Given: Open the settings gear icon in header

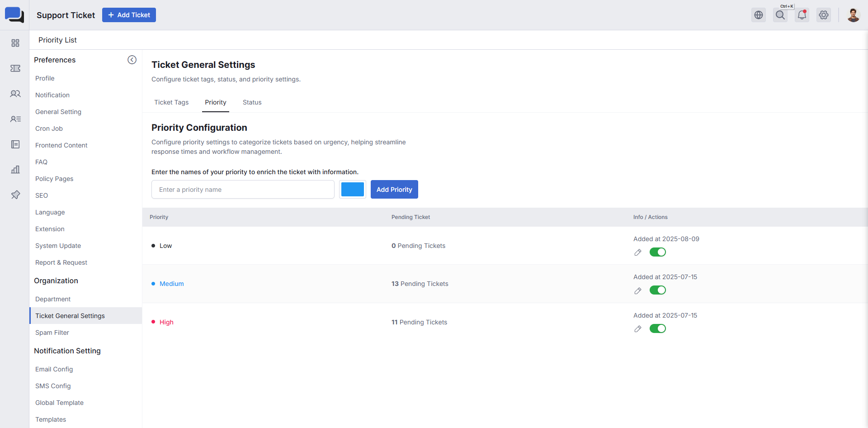Looking at the screenshot, I should (x=824, y=15).
